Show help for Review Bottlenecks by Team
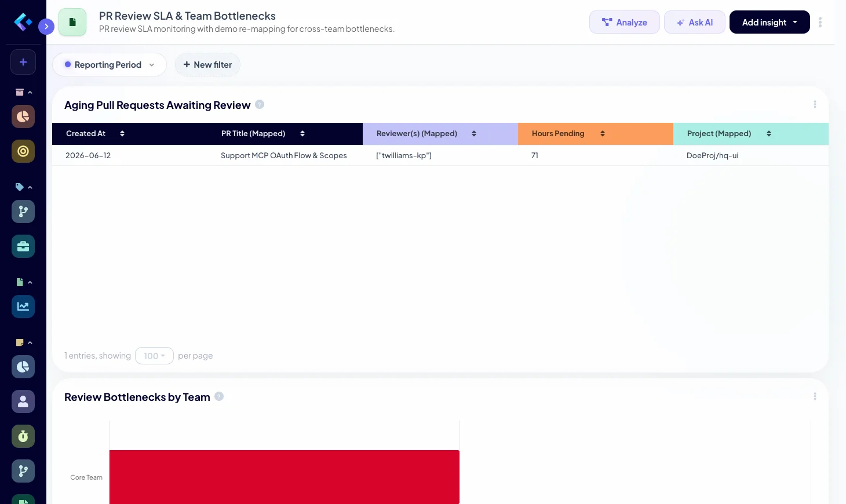 [x=219, y=396]
